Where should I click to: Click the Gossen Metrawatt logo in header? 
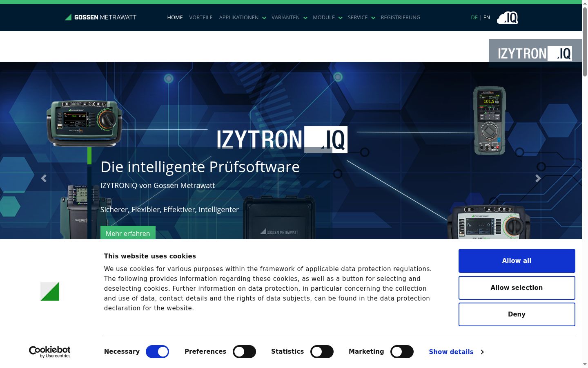tap(100, 17)
